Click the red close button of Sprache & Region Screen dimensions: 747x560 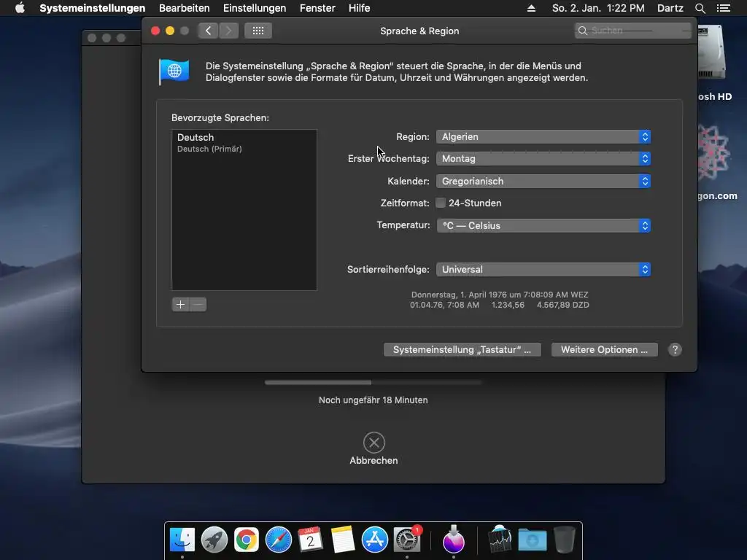[155, 31]
